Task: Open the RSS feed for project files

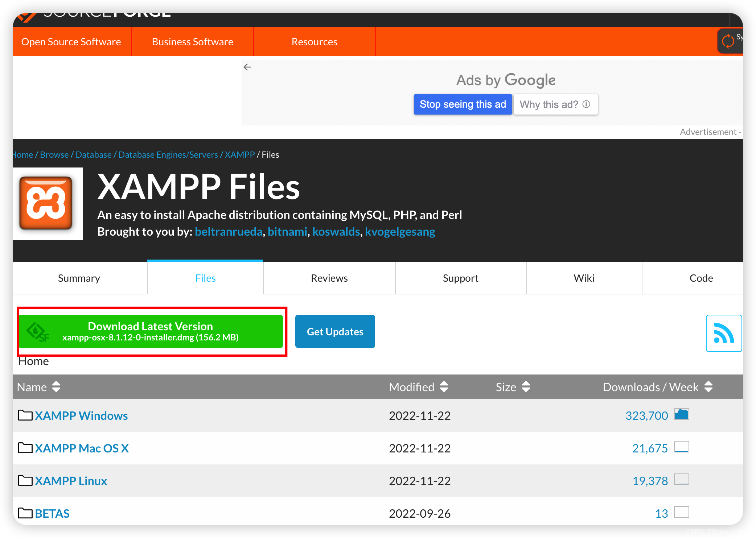Action: pos(723,332)
